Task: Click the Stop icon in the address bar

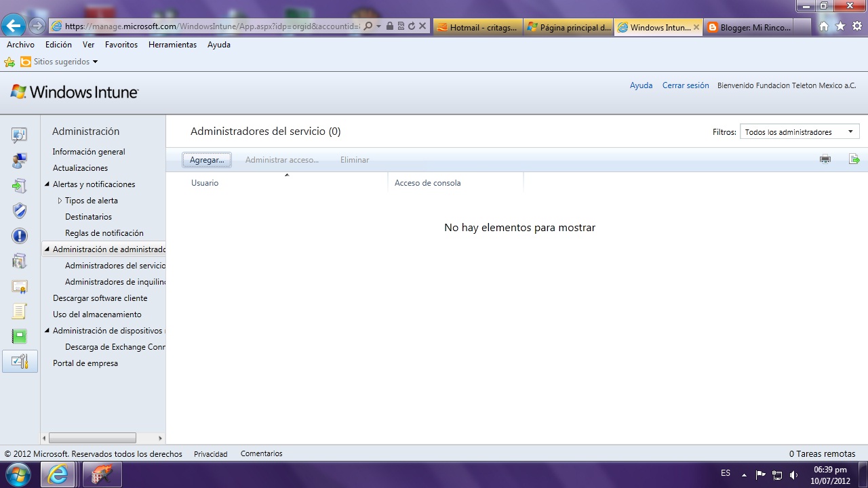Action: pyautogui.click(x=422, y=26)
